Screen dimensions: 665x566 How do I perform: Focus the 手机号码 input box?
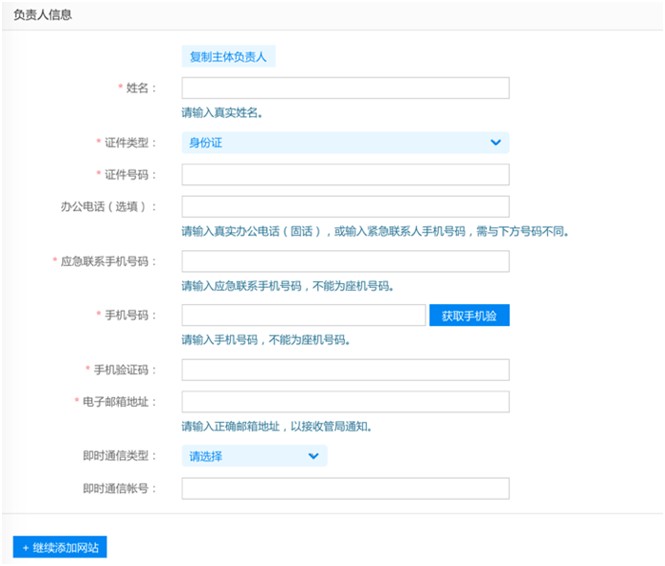[x=304, y=315]
